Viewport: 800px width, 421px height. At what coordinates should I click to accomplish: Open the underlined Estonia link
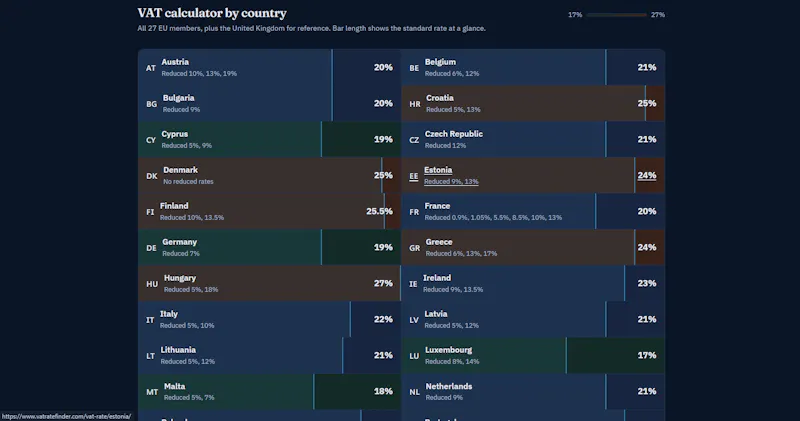click(x=438, y=170)
